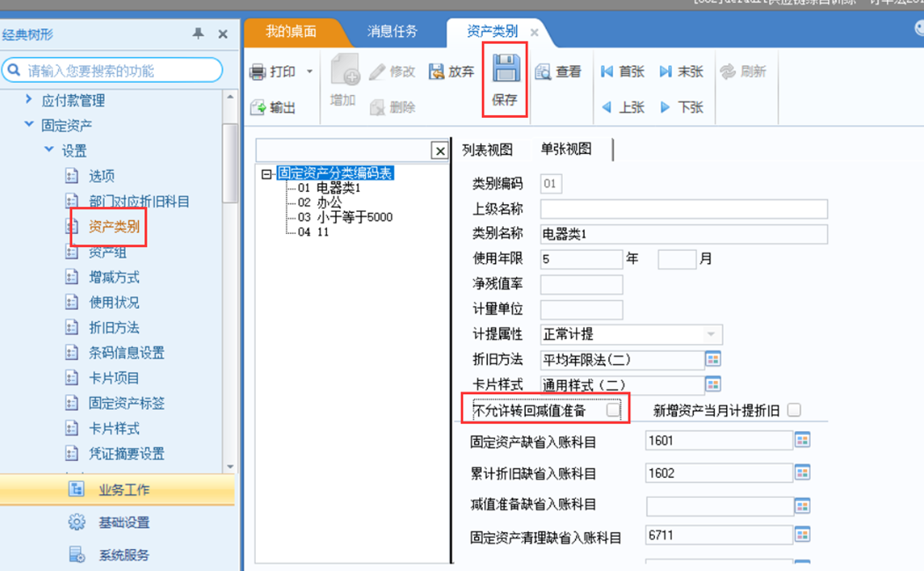Switch to the 我的桌面 tab
The width and height of the screenshot is (924, 571).
(291, 32)
